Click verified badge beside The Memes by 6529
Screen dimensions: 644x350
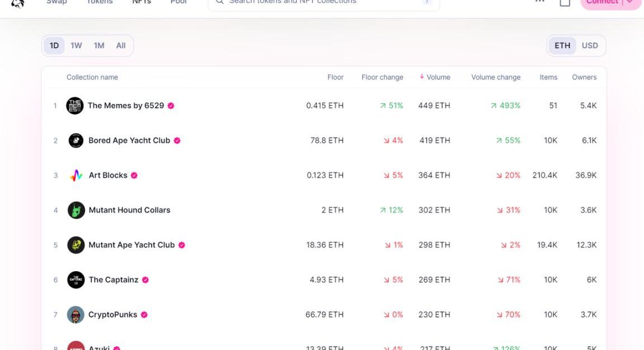[171, 106]
